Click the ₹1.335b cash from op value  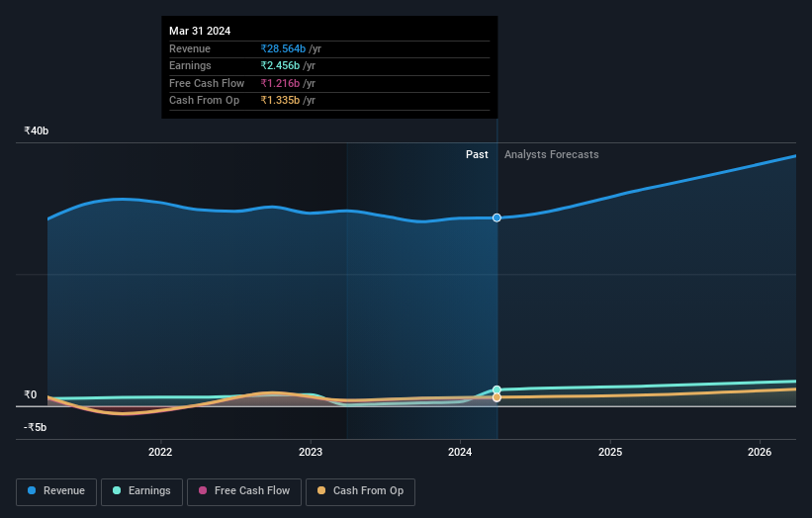(280, 101)
